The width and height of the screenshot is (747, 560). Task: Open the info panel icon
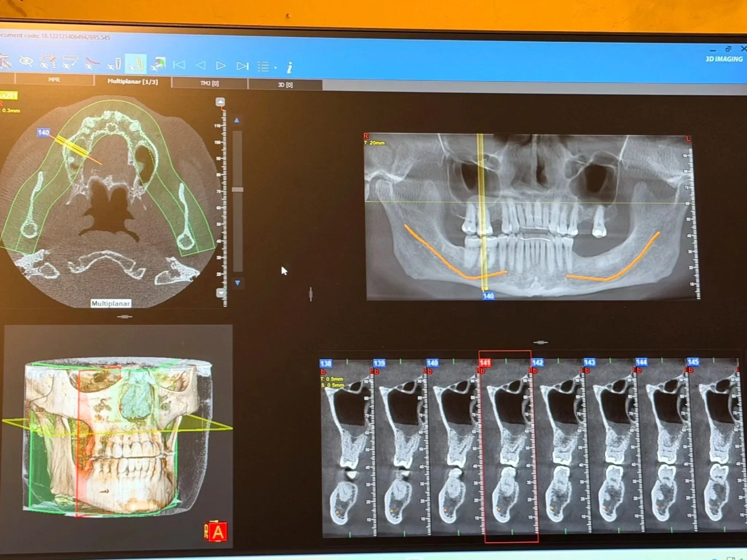pos(289,67)
